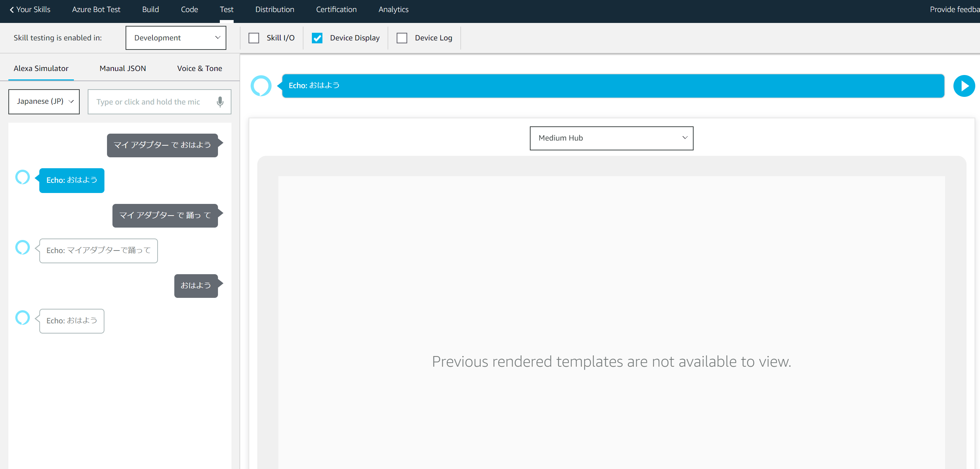The width and height of the screenshot is (980, 469).
Task: Click the chevron on the Medium Hub selector
Action: click(685, 138)
